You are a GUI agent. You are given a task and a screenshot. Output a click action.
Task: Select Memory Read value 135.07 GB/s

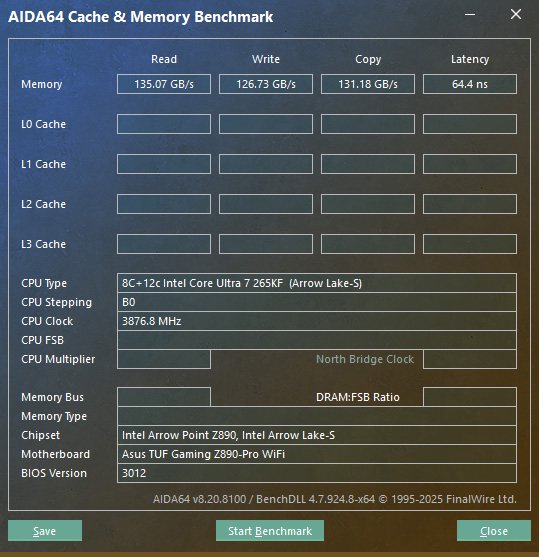click(164, 84)
